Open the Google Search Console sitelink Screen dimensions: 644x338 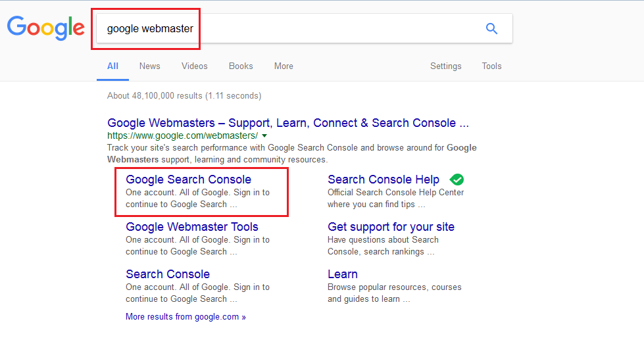click(x=188, y=180)
